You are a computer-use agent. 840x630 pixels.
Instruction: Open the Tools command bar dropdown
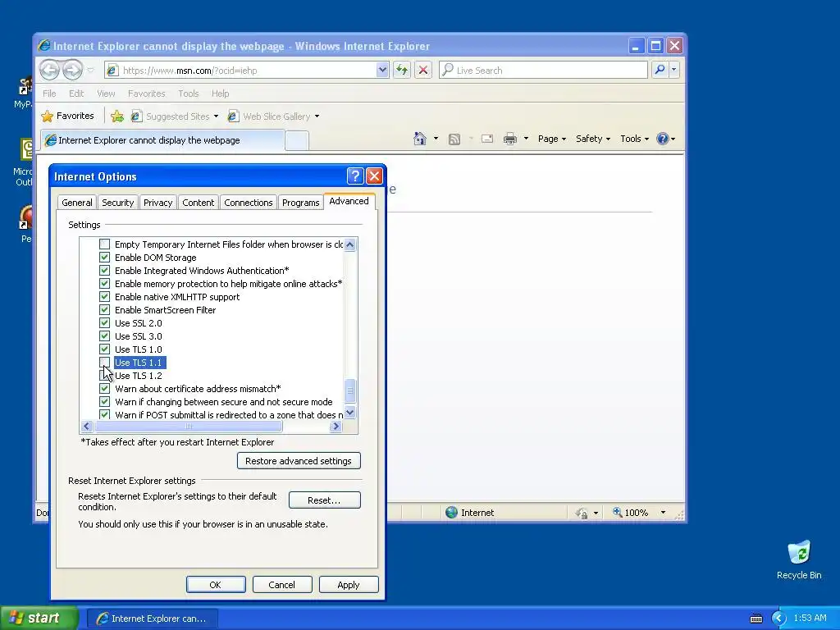click(634, 139)
